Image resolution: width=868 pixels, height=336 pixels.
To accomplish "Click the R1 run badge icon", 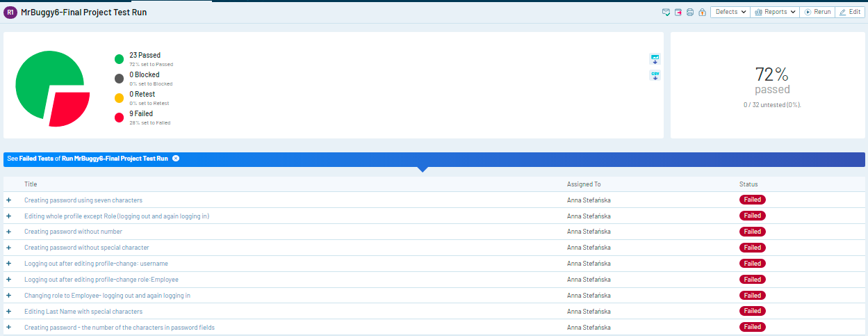I will click(x=10, y=12).
